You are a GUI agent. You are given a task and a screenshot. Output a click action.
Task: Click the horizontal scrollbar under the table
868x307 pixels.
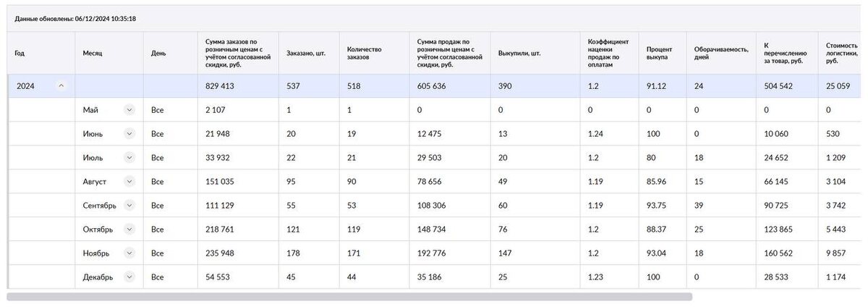point(349,296)
